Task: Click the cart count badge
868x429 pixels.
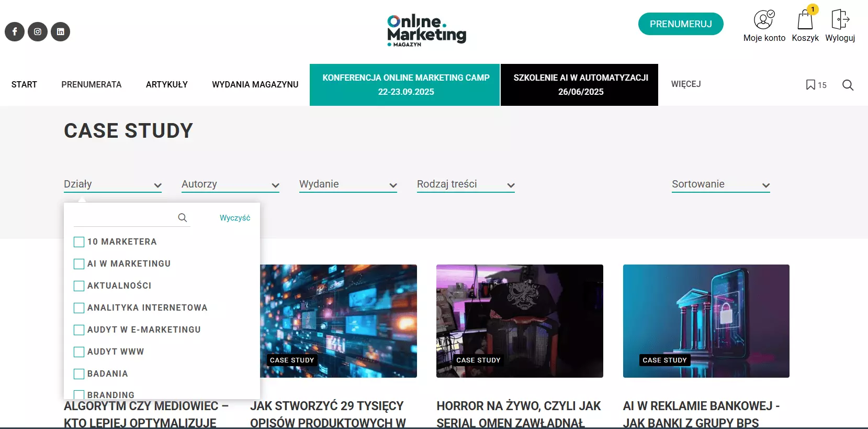Action: point(813,9)
